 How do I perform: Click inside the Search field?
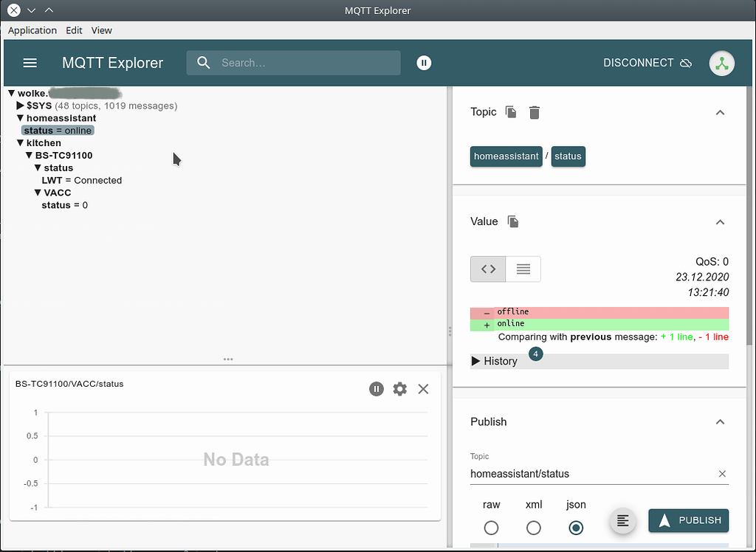point(295,63)
